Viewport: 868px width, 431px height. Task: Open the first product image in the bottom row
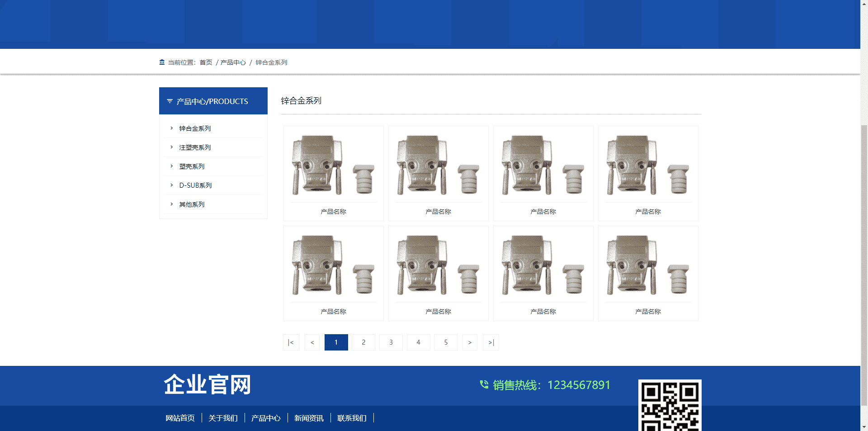click(334, 265)
